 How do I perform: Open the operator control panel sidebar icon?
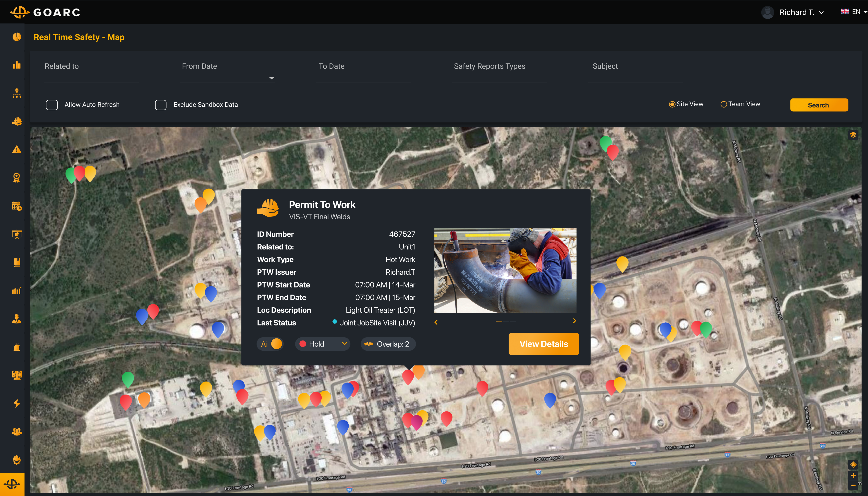(x=17, y=375)
